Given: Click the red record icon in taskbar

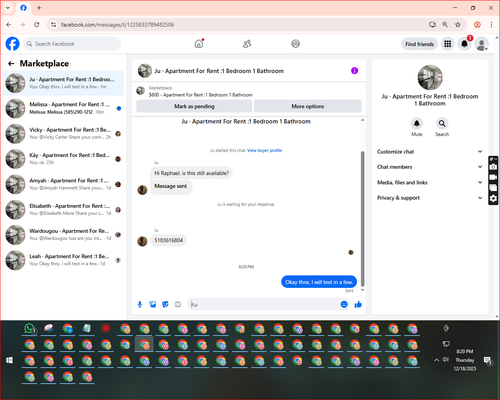Looking at the screenshot, I should (x=106, y=329).
